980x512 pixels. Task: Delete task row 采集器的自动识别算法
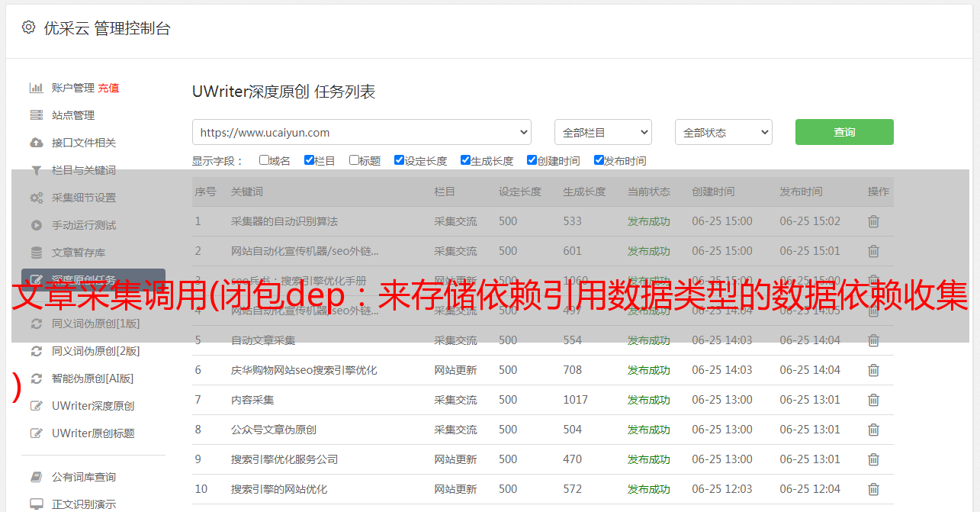[874, 221]
